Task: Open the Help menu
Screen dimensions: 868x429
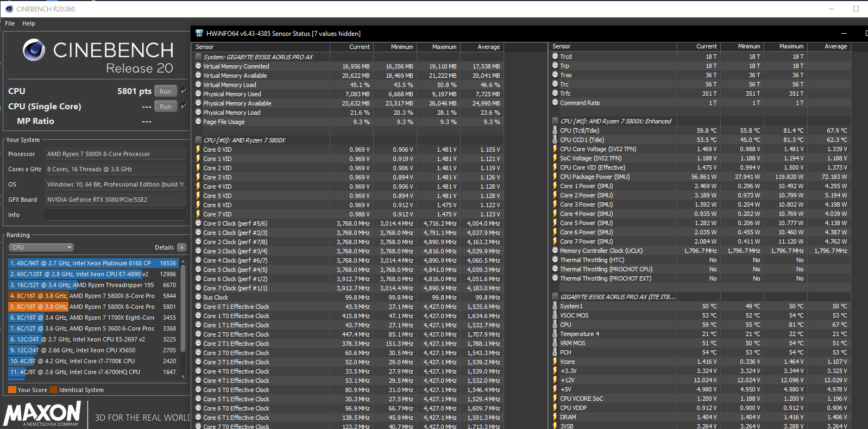Action: click(29, 23)
